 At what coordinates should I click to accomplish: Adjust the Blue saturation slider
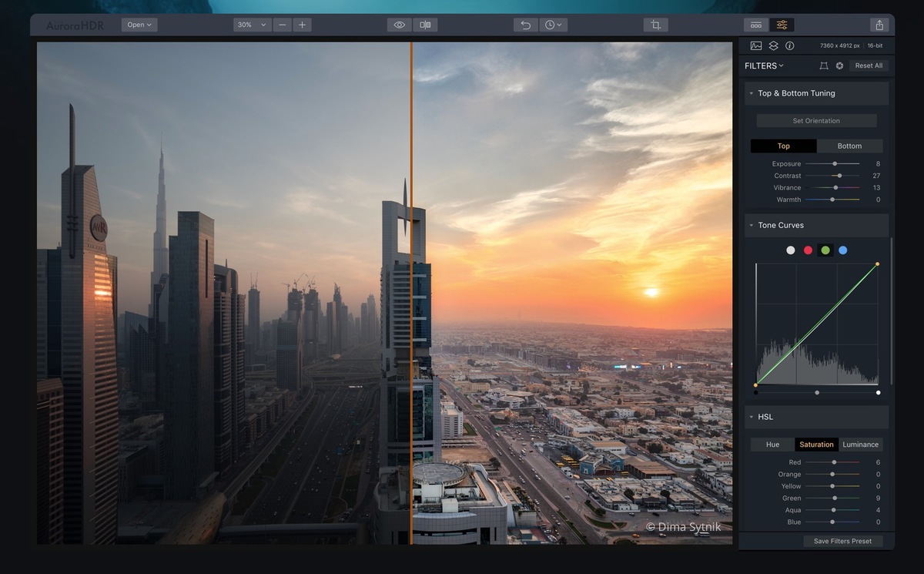click(x=832, y=522)
